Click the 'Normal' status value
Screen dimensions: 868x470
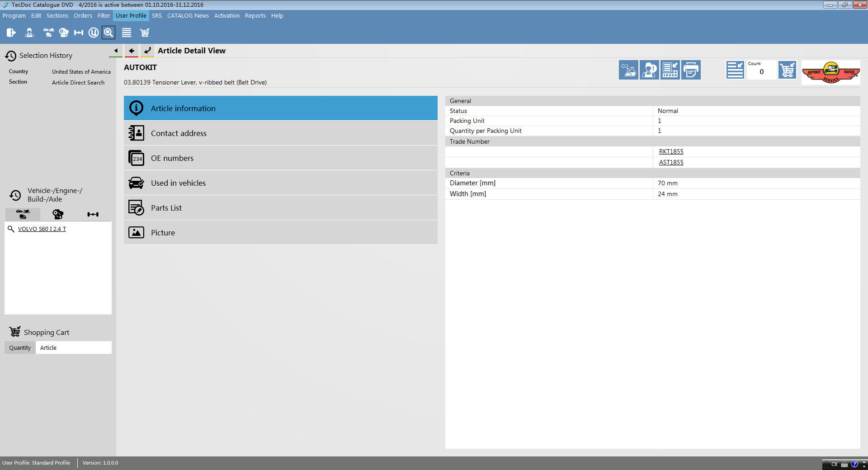point(668,111)
